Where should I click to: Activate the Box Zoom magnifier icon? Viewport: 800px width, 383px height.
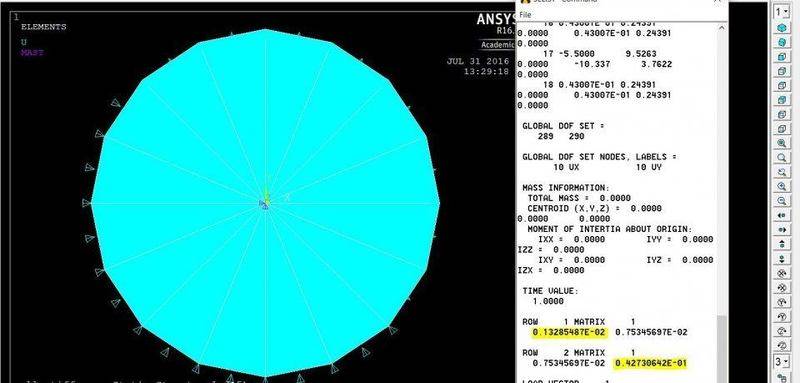coord(782,158)
